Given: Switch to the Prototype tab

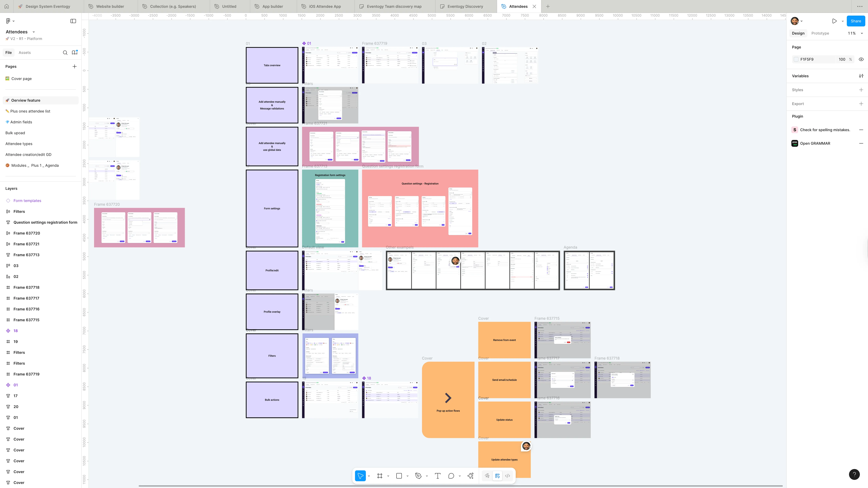Looking at the screenshot, I should pyautogui.click(x=820, y=33).
